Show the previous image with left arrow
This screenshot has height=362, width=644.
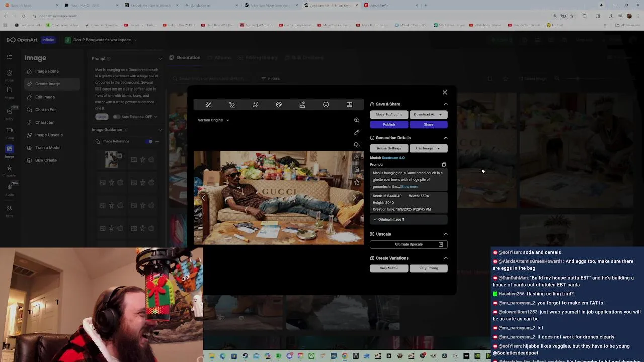pyautogui.click(x=203, y=198)
